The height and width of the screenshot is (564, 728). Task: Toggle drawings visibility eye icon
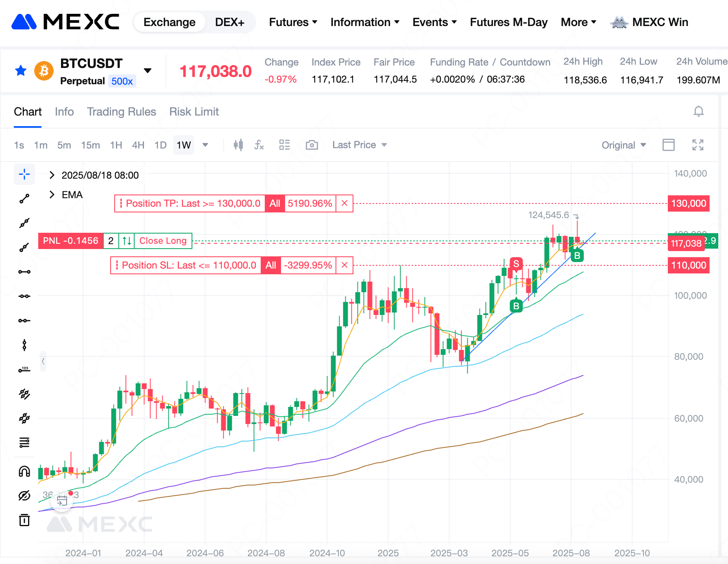pyautogui.click(x=24, y=496)
